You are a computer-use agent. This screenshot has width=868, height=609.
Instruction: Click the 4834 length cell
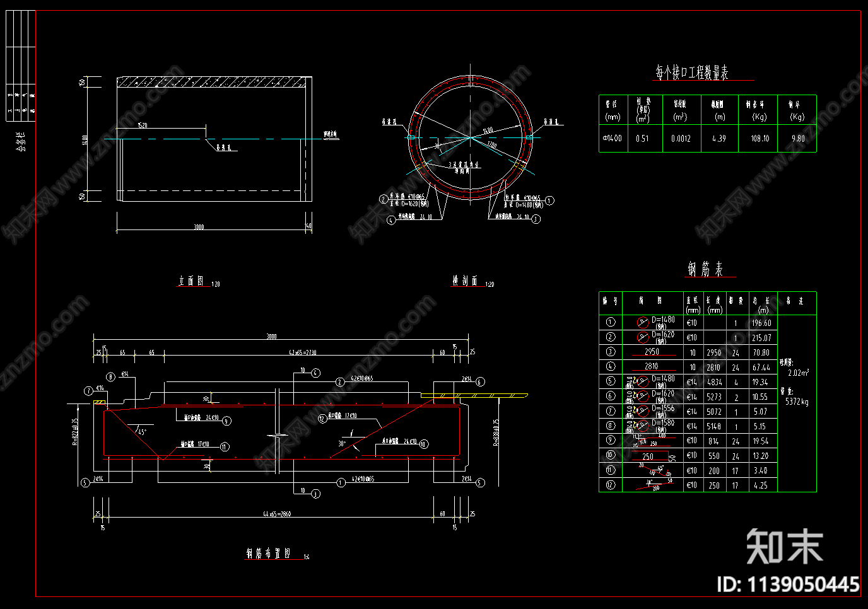pyautogui.click(x=714, y=382)
